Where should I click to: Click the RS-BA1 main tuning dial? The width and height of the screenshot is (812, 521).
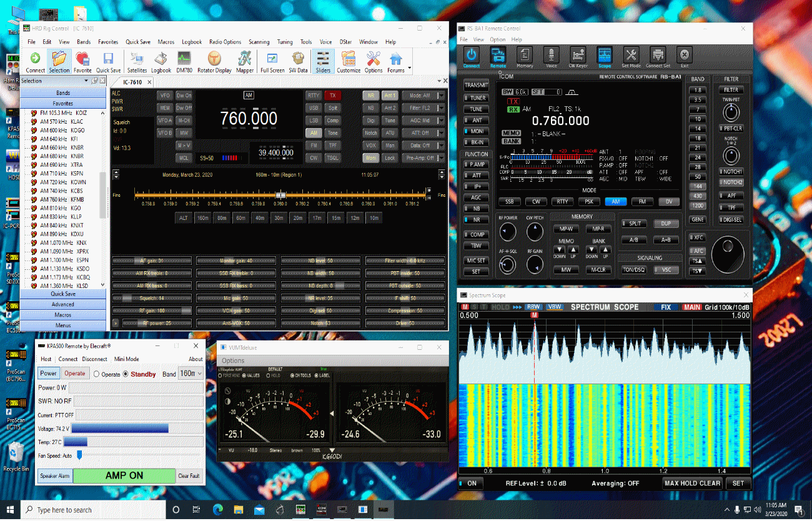(729, 254)
